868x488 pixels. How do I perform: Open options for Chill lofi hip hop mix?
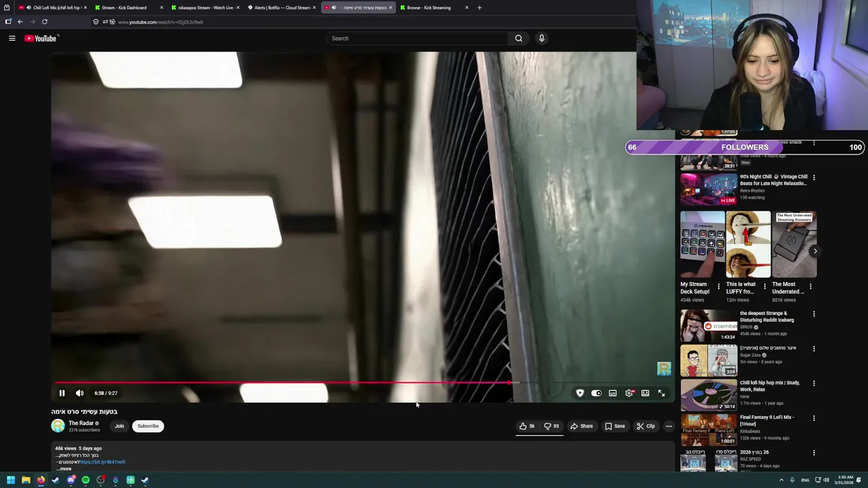814,384
